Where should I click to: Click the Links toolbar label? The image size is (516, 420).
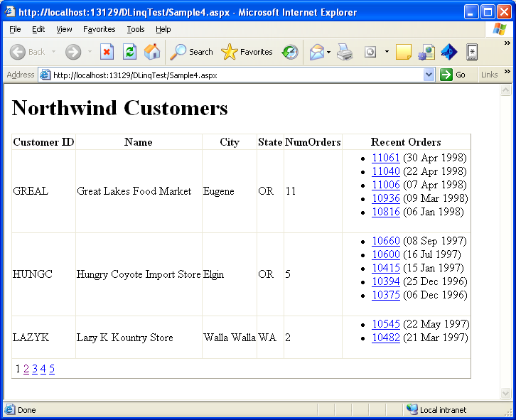489,75
